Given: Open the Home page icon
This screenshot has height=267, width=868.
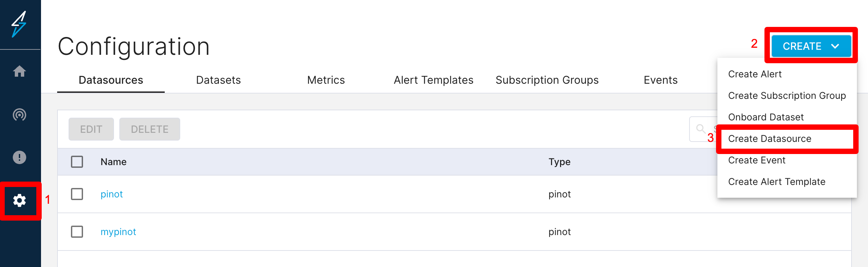Looking at the screenshot, I should click(19, 71).
